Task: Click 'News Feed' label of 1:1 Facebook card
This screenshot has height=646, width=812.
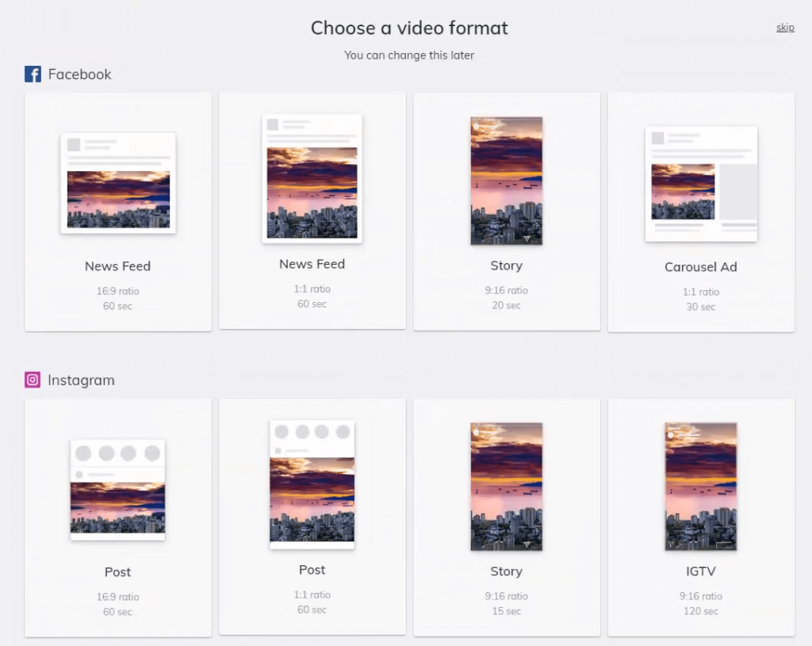Action: click(312, 264)
